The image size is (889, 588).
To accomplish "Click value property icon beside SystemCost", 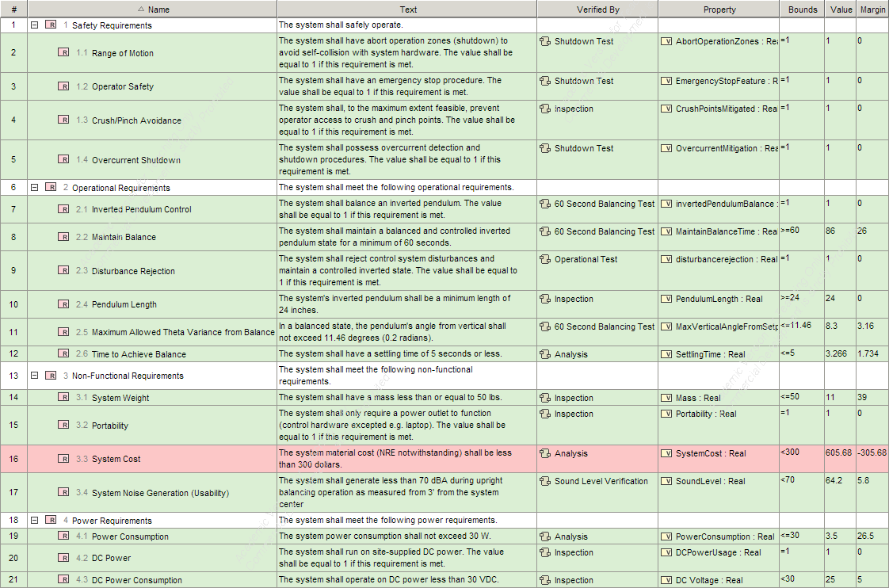I will point(667,453).
